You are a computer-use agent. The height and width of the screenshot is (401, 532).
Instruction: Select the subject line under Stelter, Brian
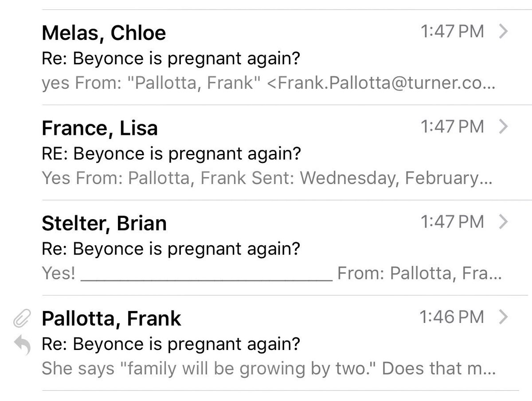point(171,249)
